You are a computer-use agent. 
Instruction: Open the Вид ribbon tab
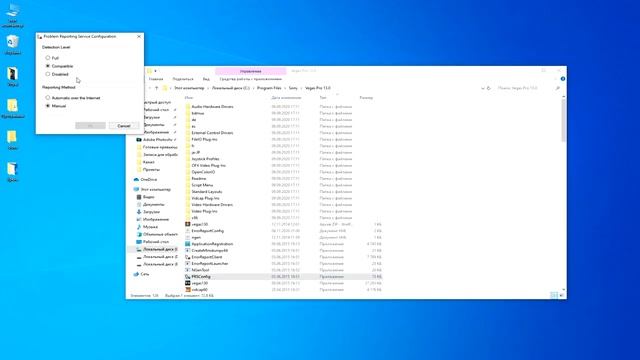point(206,79)
